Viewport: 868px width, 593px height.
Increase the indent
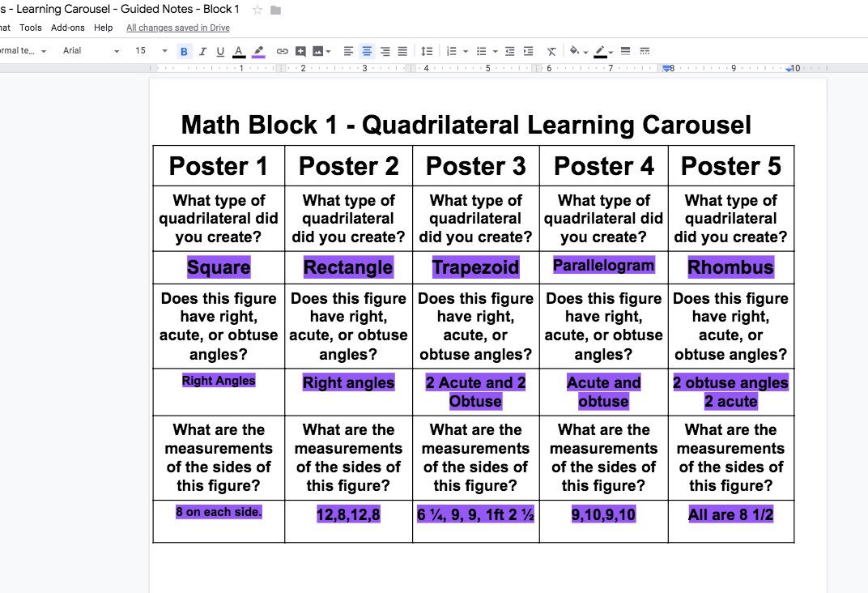click(x=529, y=52)
